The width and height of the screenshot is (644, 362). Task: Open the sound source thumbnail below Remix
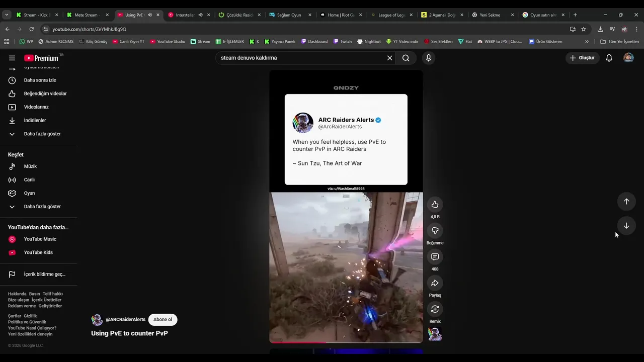tap(435, 334)
